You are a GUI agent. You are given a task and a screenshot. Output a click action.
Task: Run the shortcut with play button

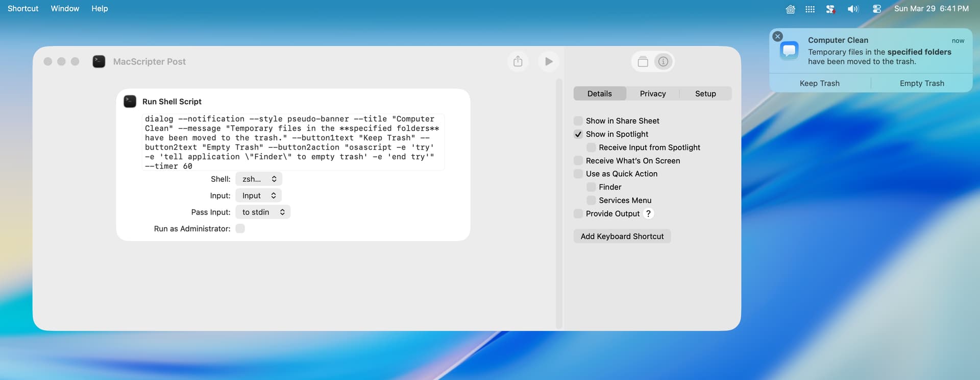pyautogui.click(x=549, y=61)
